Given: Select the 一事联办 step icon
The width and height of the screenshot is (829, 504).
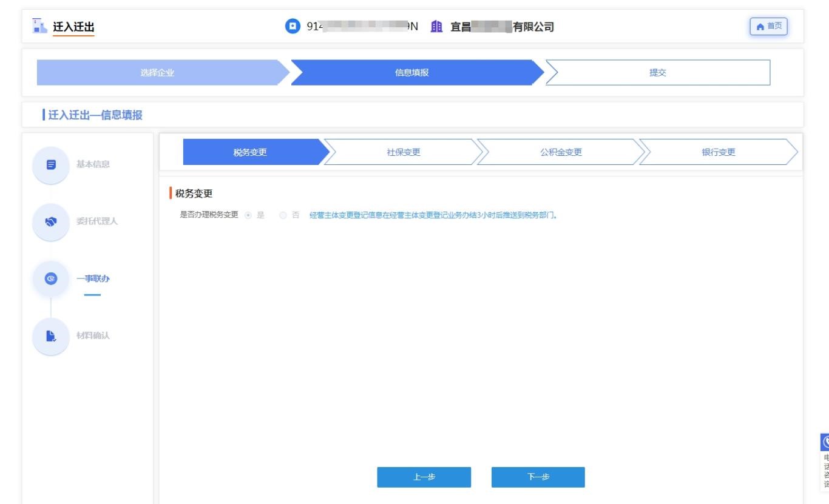Looking at the screenshot, I should 51,278.
